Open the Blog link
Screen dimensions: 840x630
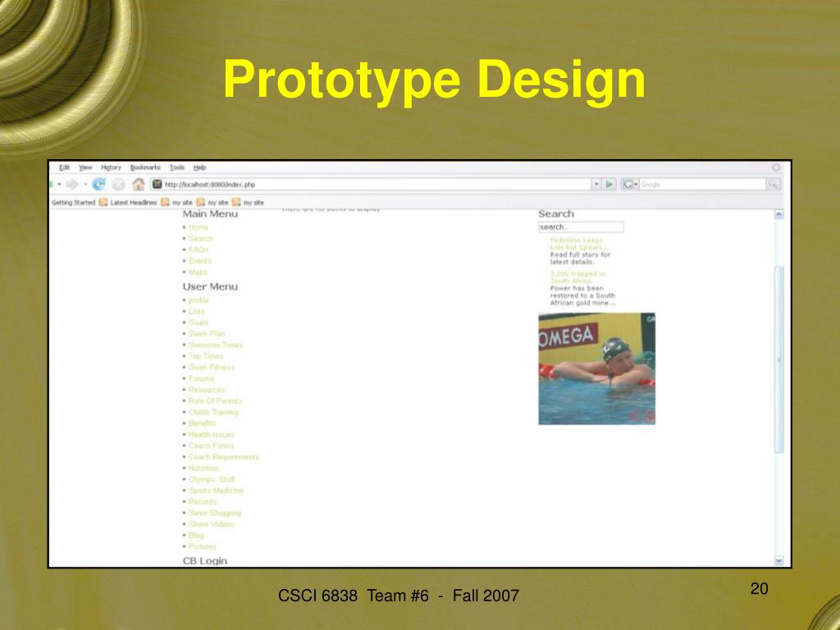(196, 535)
